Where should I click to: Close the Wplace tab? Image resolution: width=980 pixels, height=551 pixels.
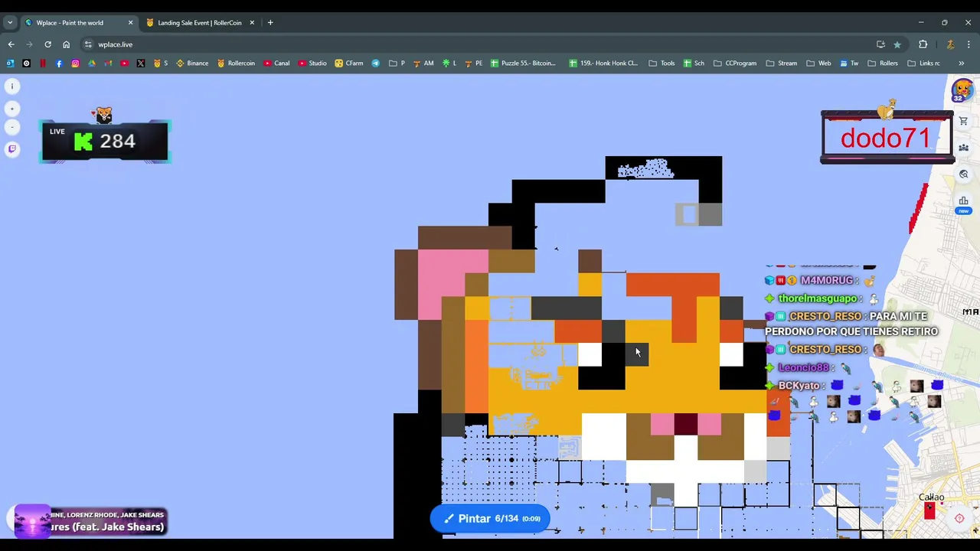[130, 23]
